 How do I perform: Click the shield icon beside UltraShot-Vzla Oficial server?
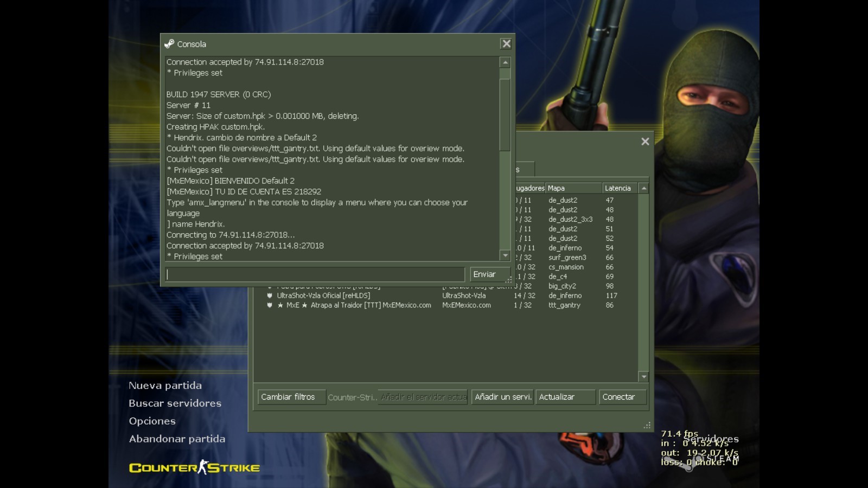[x=270, y=296]
